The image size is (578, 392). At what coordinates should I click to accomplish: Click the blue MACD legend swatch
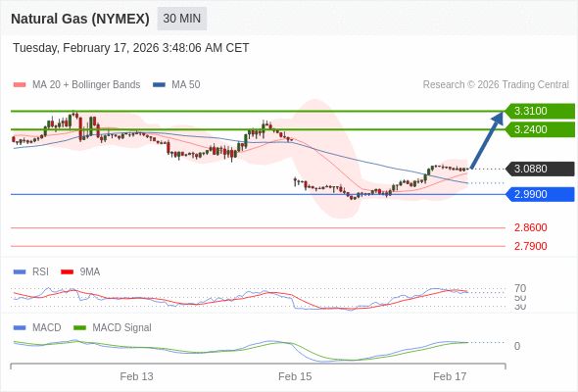20,327
